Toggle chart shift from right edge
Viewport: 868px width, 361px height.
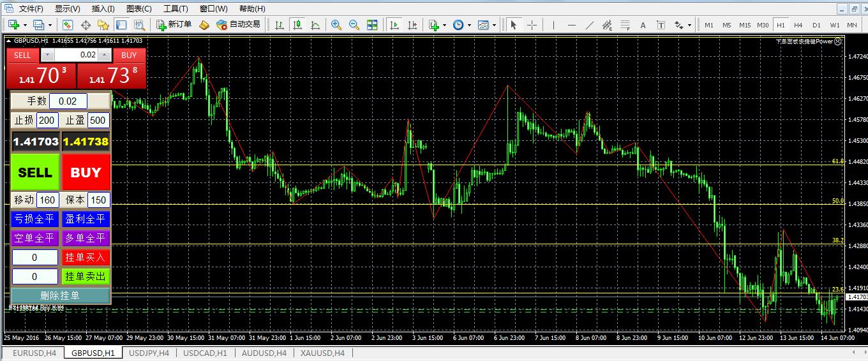(412, 25)
